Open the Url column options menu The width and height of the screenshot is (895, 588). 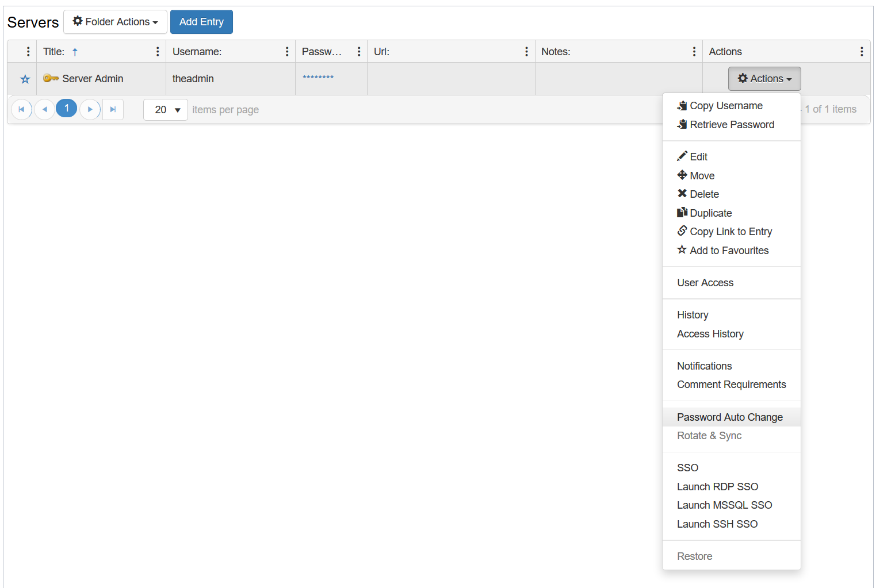526,52
